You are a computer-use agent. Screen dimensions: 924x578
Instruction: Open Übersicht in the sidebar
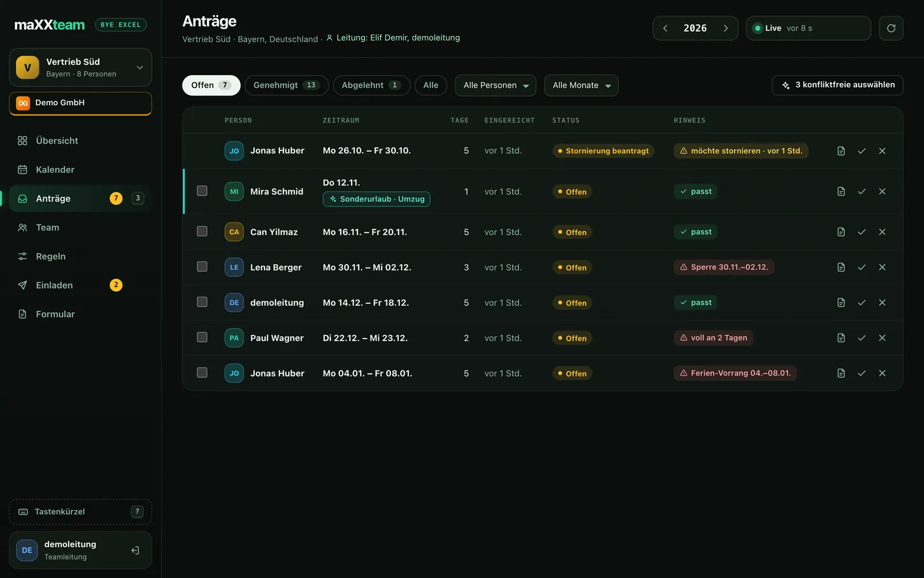click(x=80, y=140)
